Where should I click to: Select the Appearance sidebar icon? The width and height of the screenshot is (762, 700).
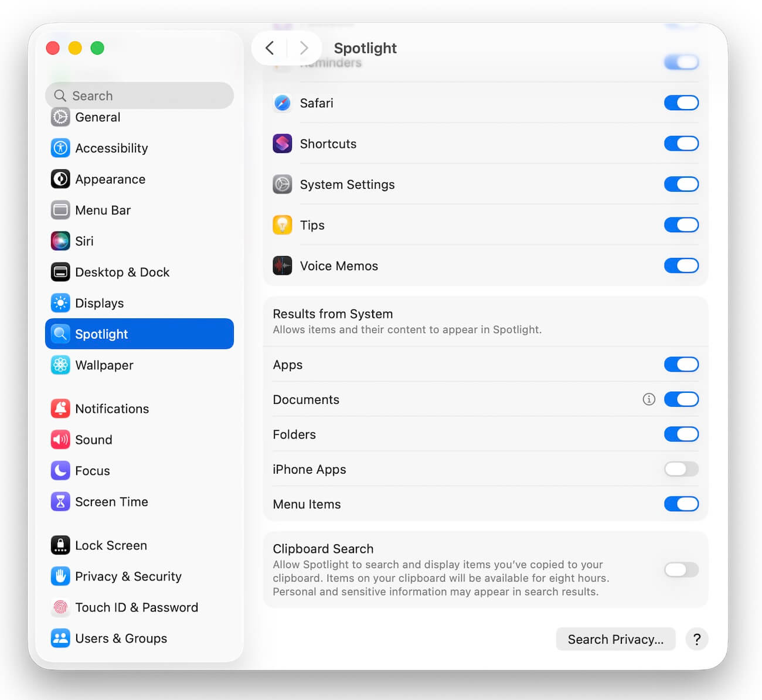60,179
